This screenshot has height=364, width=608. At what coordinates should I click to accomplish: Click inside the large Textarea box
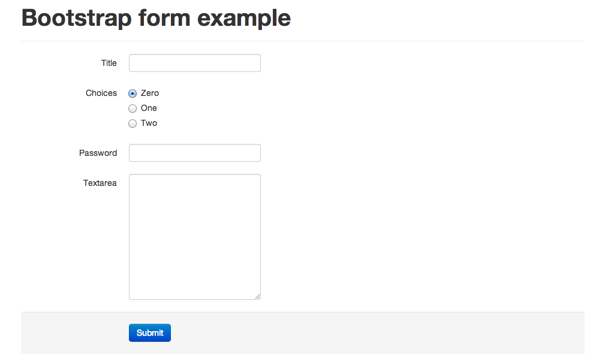(194, 236)
